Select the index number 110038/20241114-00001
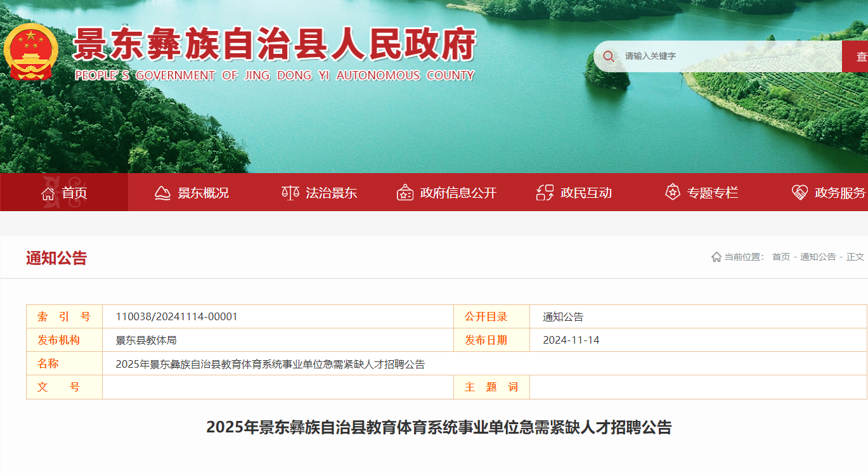Viewport: 868px width, 473px height. coord(176,316)
